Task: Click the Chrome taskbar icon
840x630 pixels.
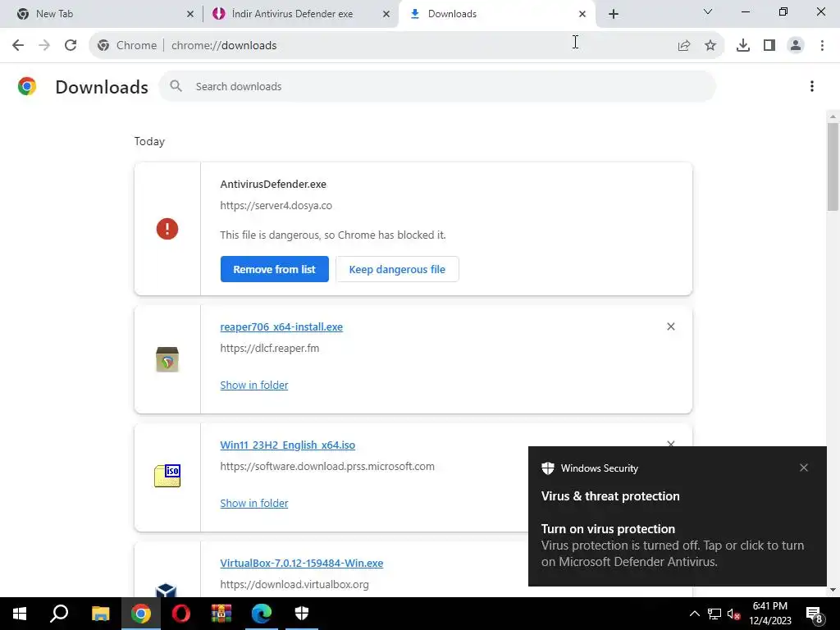Action: coord(141,614)
